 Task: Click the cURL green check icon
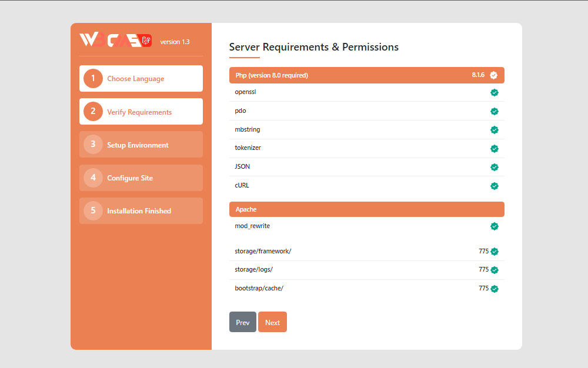(x=495, y=186)
